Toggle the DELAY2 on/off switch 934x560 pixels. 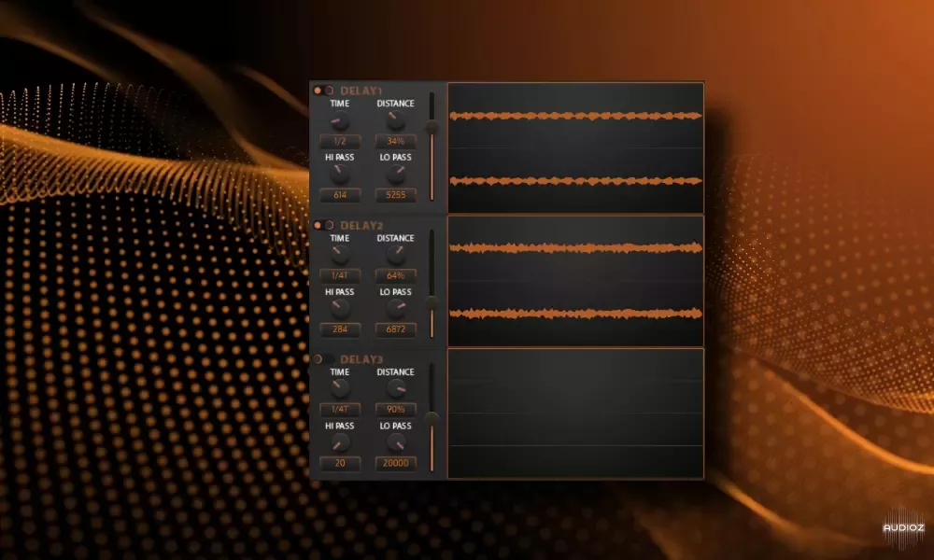coord(321,224)
